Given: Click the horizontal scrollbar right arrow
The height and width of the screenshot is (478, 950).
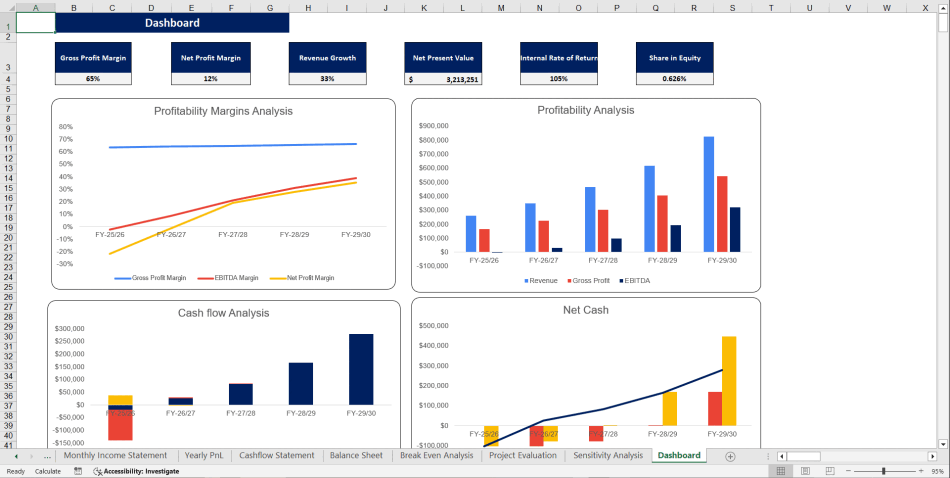Looking at the screenshot, I should click(932, 456).
